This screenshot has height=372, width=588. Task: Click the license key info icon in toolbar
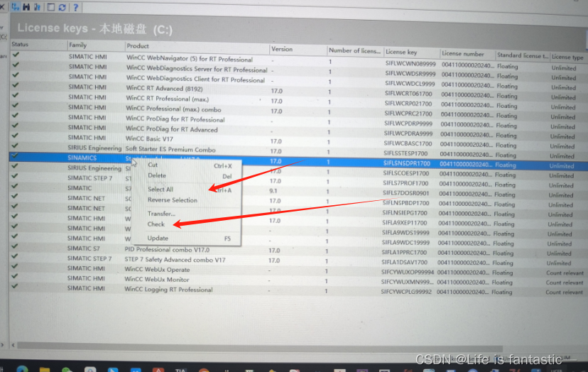[x=37, y=7]
